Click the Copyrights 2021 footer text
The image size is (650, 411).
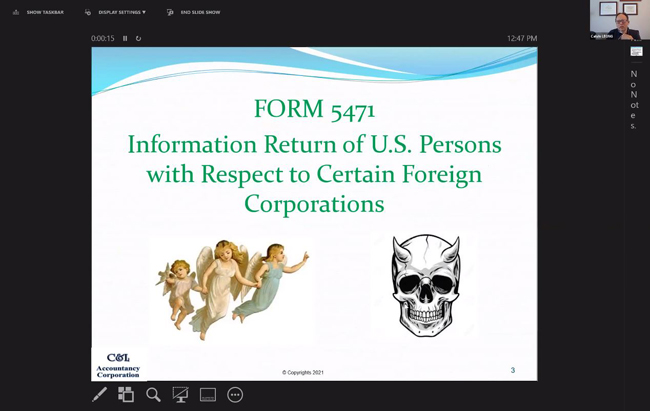click(303, 372)
